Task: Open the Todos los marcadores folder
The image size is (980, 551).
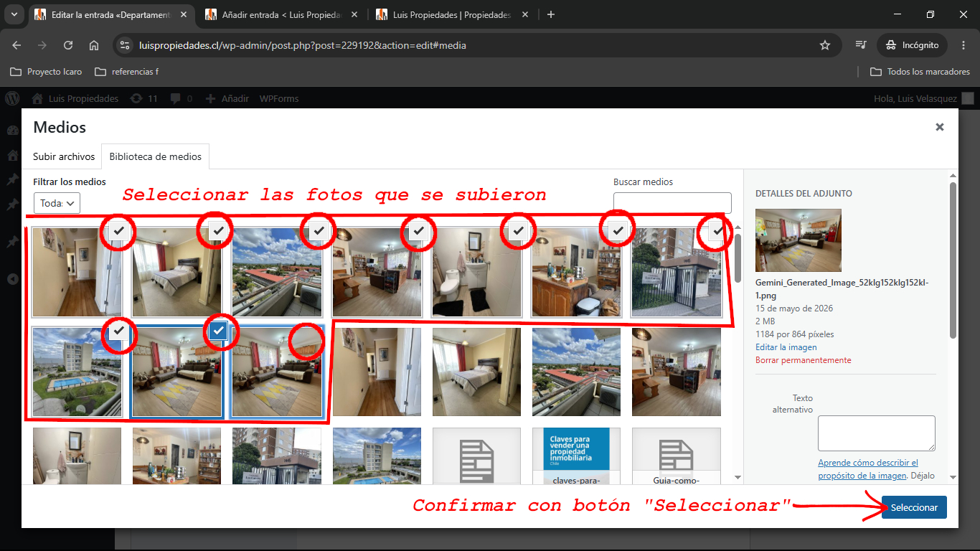Action: click(920, 72)
